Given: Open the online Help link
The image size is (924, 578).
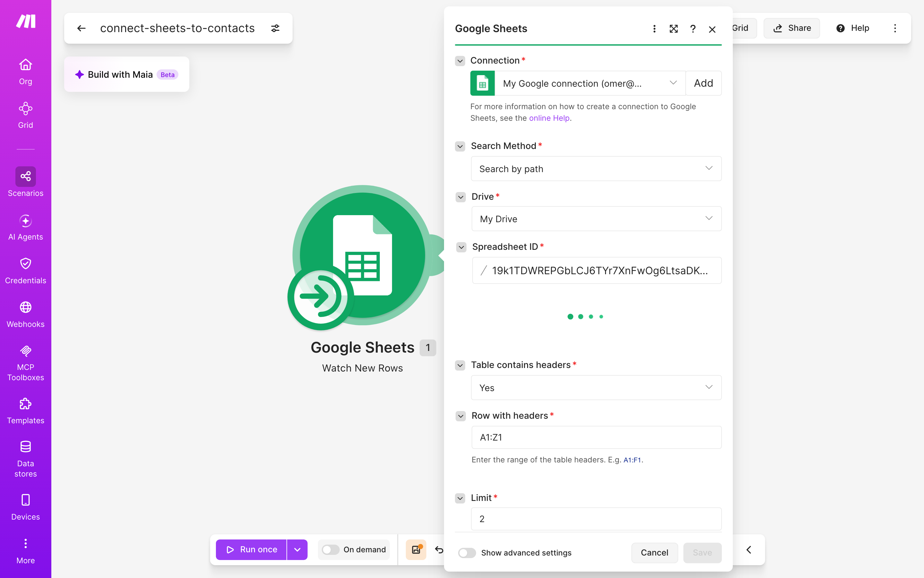Looking at the screenshot, I should pos(549,118).
